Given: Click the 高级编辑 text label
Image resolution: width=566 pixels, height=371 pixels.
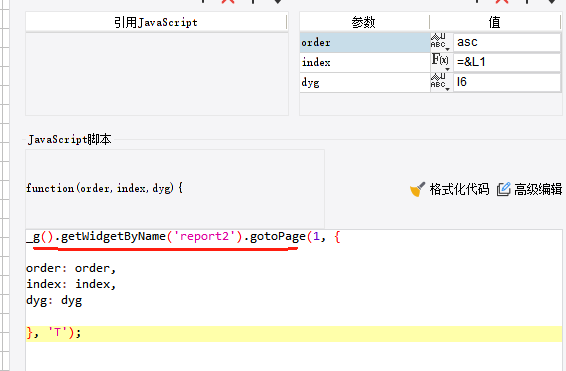Looking at the screenshot, I should [x=538, y=189].
